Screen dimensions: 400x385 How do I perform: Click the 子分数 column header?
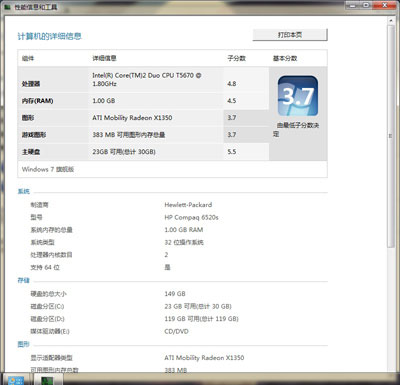click(237, 58)
